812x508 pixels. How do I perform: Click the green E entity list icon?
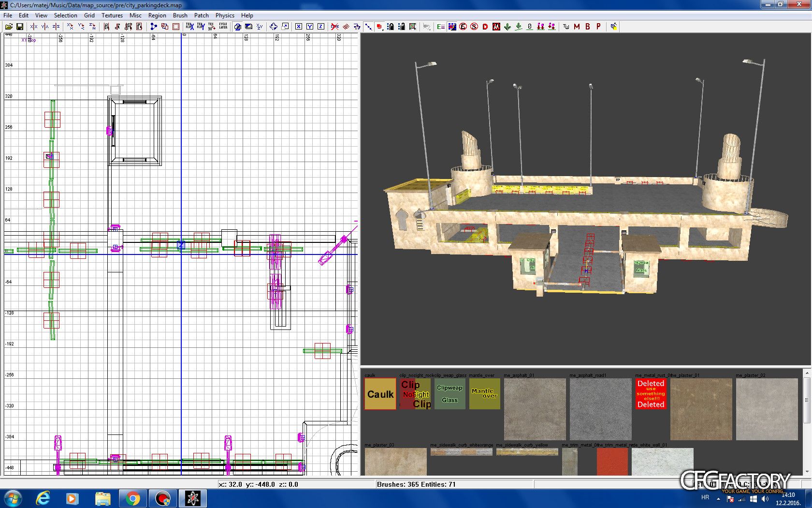coord(441,27)
